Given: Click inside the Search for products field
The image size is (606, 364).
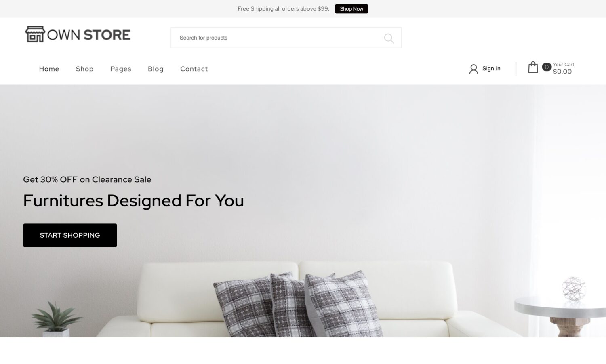Looking at the screenshot, I should 286,38.
